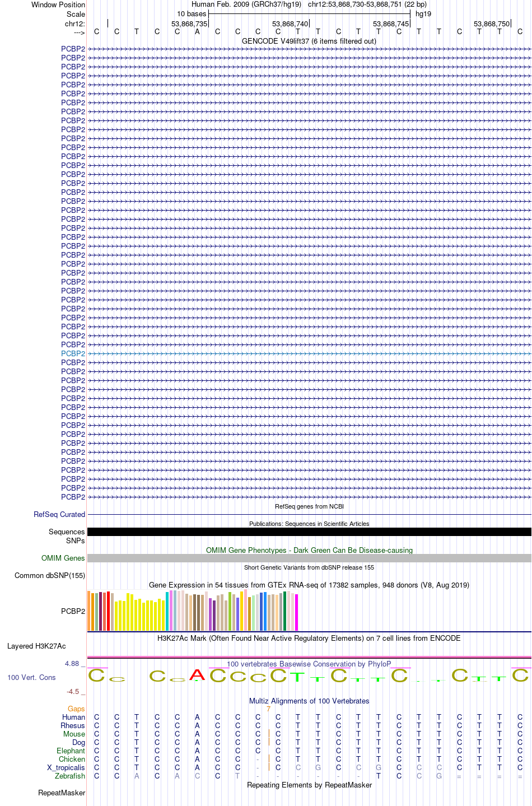This screenshot has width=532, height=806.
Task: Click PCBP2 label beside GTEx bar chart
Action: [x=73, y=611]
